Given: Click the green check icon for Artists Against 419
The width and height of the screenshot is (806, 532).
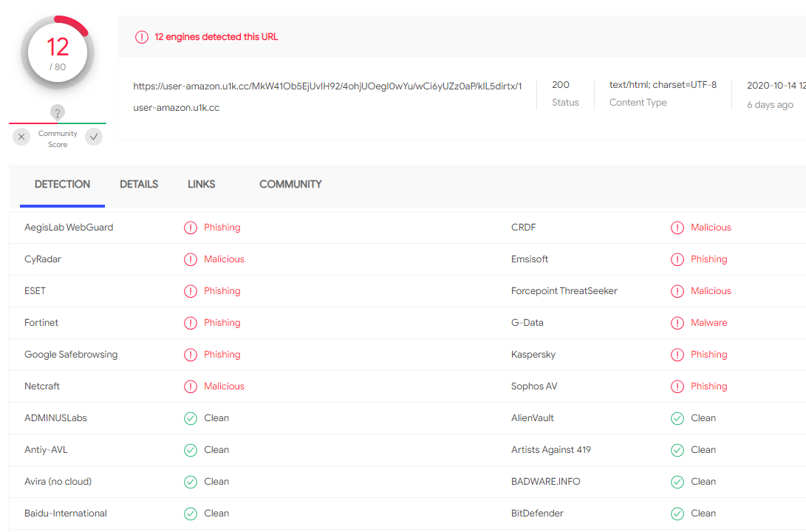Looking at the screenshot, I should (x=677, y=450).
